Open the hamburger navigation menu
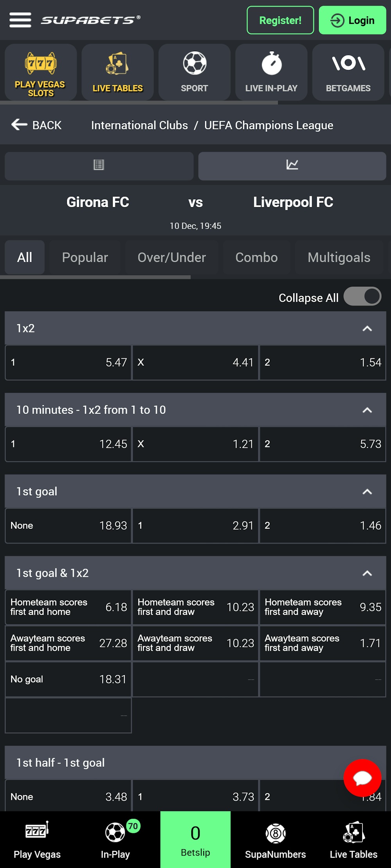 point(20,20)
